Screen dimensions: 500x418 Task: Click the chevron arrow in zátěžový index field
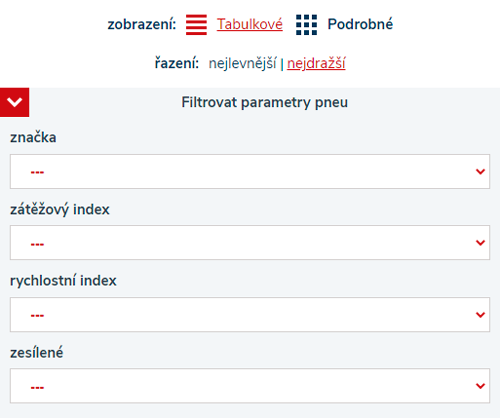pos(480,243)
